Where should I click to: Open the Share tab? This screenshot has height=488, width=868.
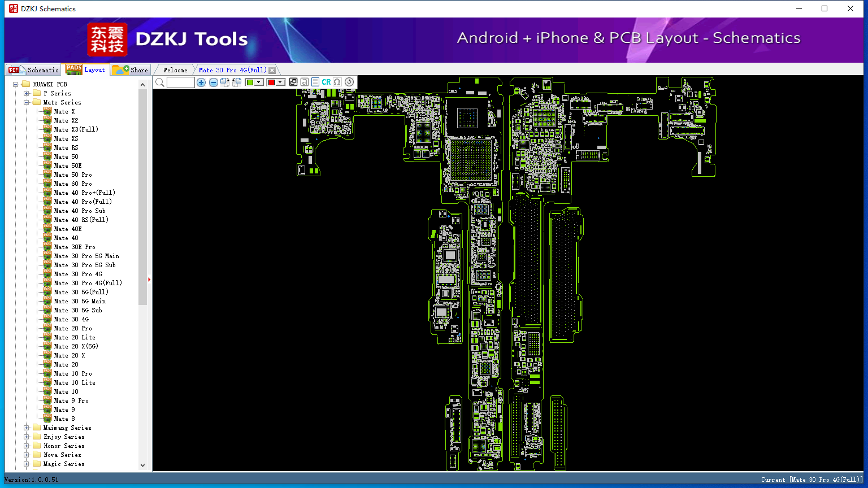point(130,70)
